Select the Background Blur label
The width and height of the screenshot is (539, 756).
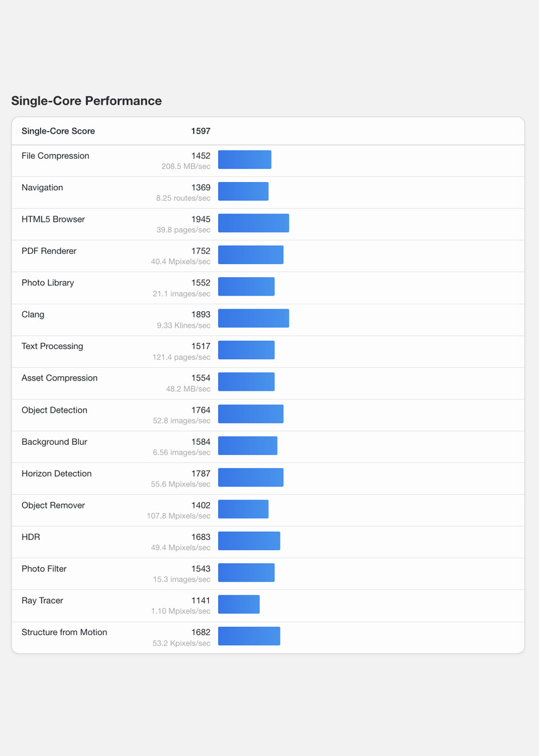pos(54,442)
